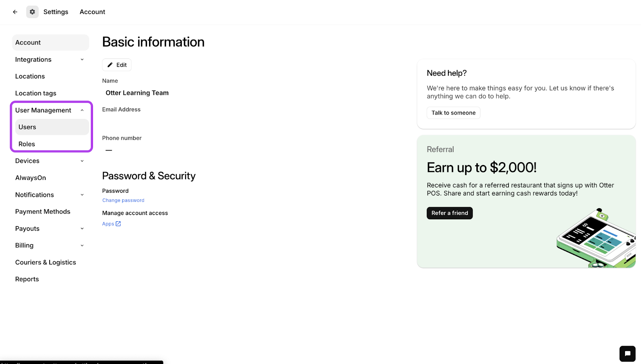Click the Talk to someone button
Screen dimensions: 641x364
(x=453, y=113)
